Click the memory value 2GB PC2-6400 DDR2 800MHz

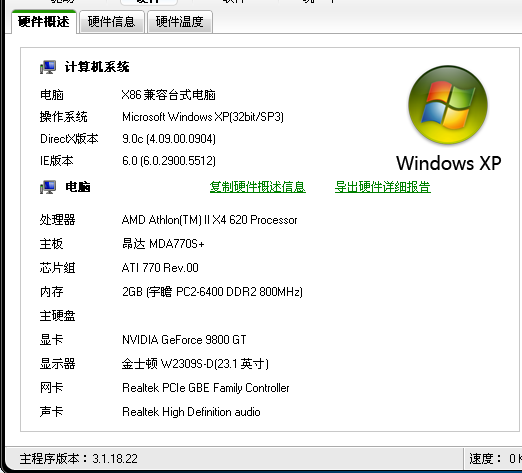pyautogui.click(x=212, y=292)
